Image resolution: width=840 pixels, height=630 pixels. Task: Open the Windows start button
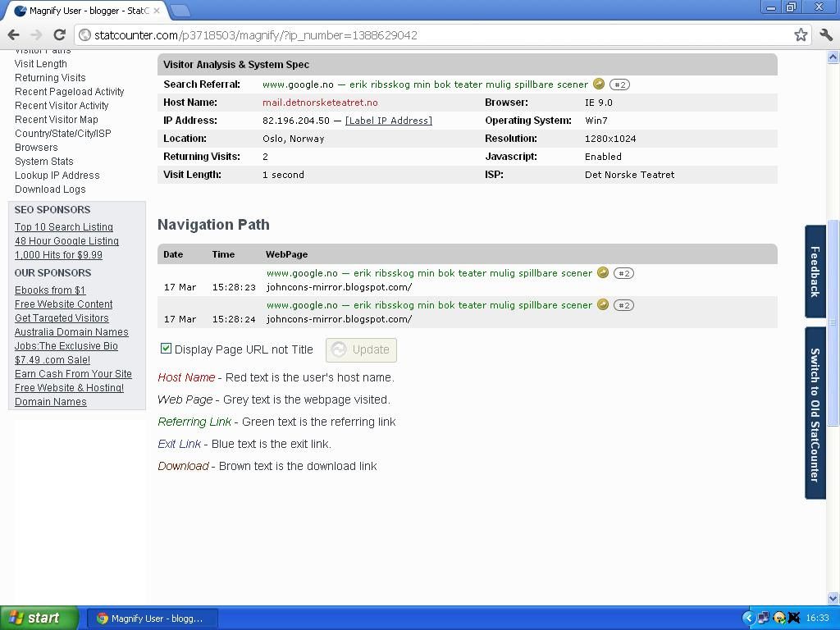pyautogui.click(x=39, y=619)
